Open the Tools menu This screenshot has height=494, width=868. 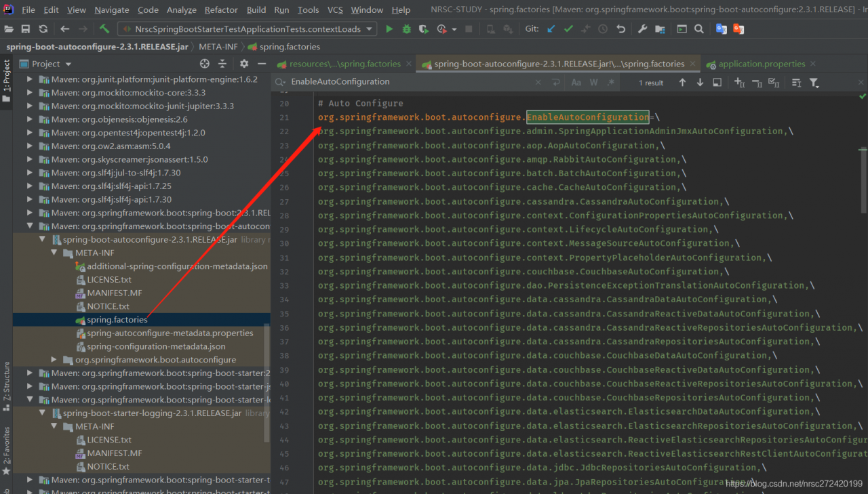[308, 10]
